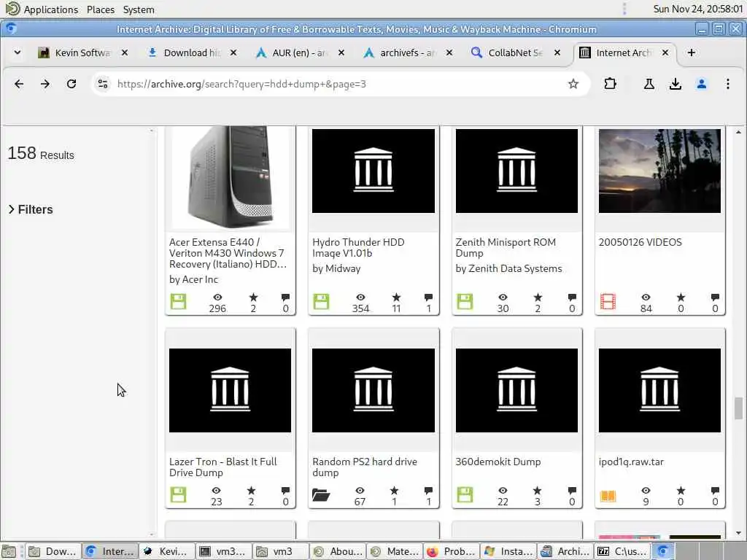
Task: Open the Hydro Thunder HDD Image thumbnail
Action: [x=373, y=171]
